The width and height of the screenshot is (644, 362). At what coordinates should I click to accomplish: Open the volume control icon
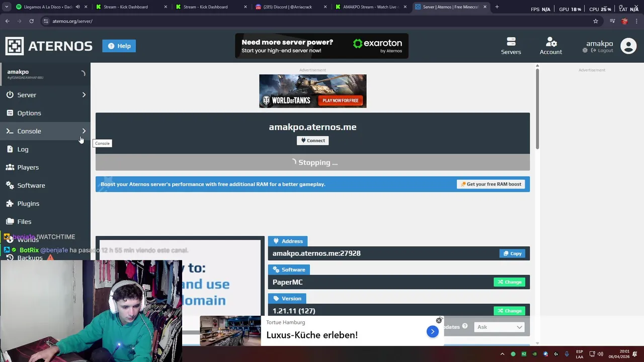click(x=600, y=354)
